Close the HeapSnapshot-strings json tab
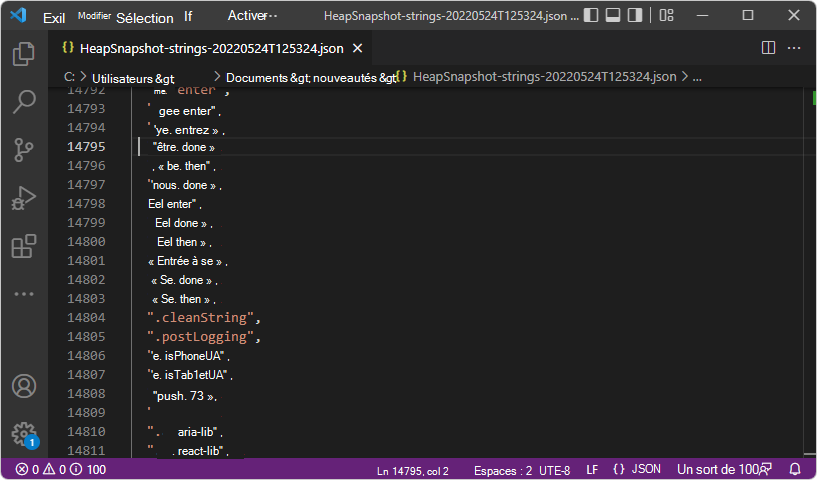Screen dimensions: 817x480 (357, 48)
